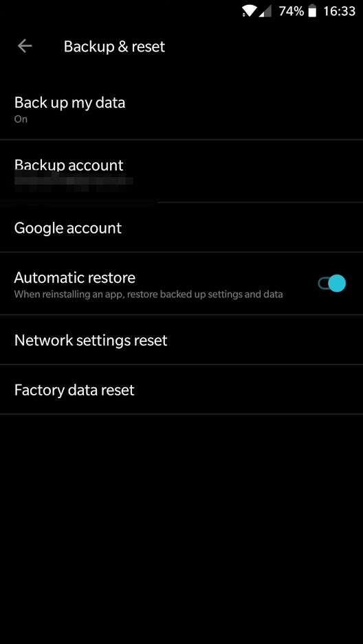This screenshot has width=363, height=644.
Task: Tap the battery icon in status bar
Action: point(312,11)
